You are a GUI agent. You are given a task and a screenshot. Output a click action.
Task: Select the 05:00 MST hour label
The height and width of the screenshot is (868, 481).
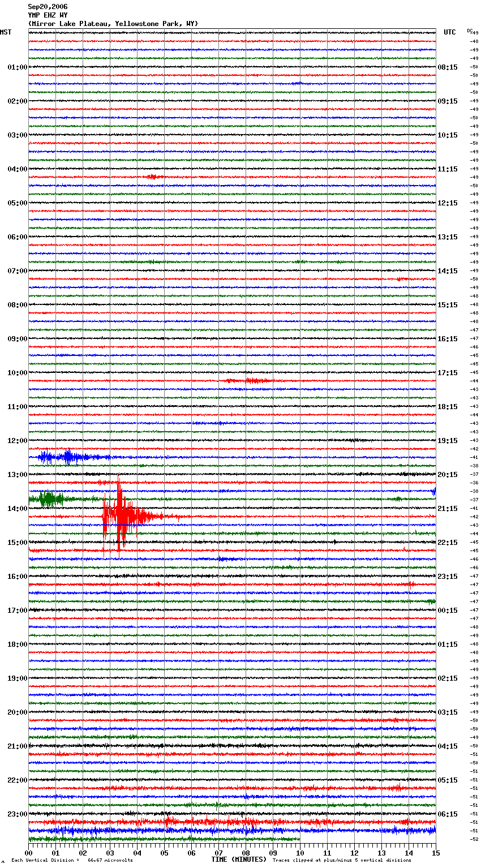(18, 203)
